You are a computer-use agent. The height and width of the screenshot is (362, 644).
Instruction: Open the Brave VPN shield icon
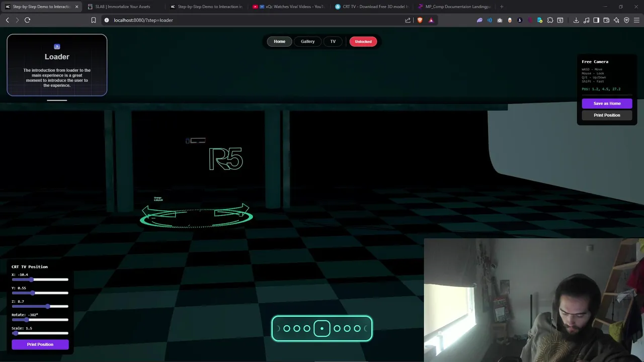[626, 20]
